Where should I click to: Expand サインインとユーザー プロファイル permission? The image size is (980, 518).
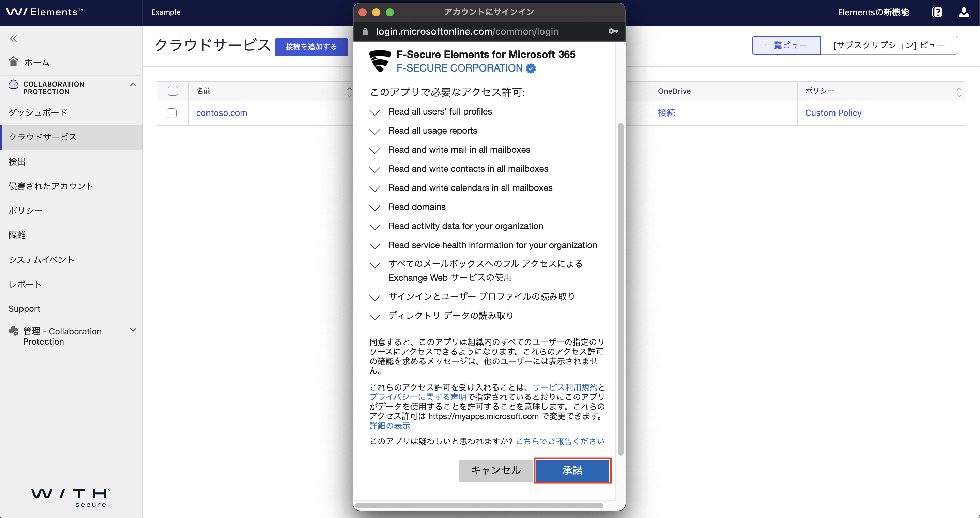(x=375, y=298)
